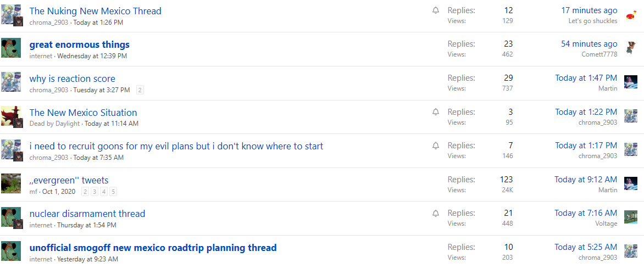Click Dead by Daylight author avatar
Viewport: 644px width, 268px height.
click(x=11, y=116)
